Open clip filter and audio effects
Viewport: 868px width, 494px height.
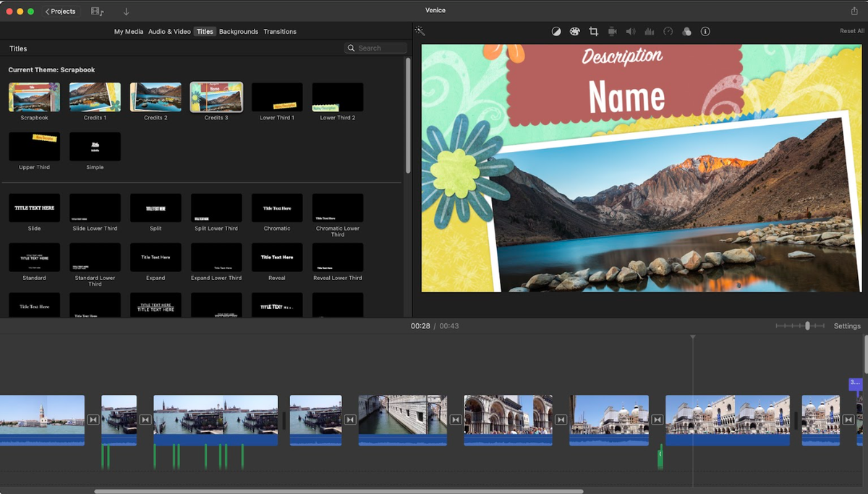tap(686, 32)
